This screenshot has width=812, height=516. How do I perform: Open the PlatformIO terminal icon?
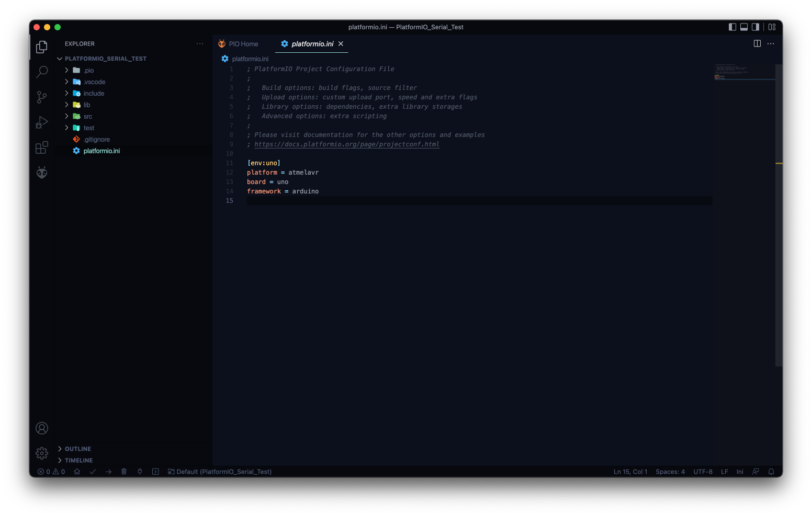[155, 472]
